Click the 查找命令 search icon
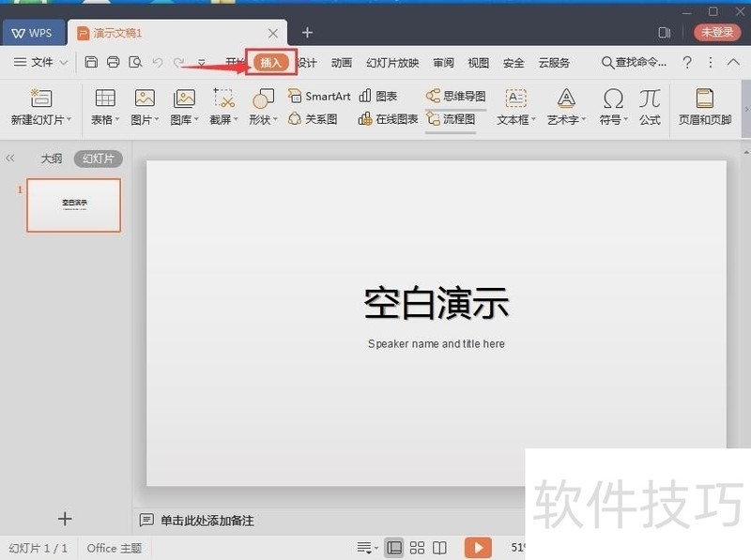 tap(607, 62)
